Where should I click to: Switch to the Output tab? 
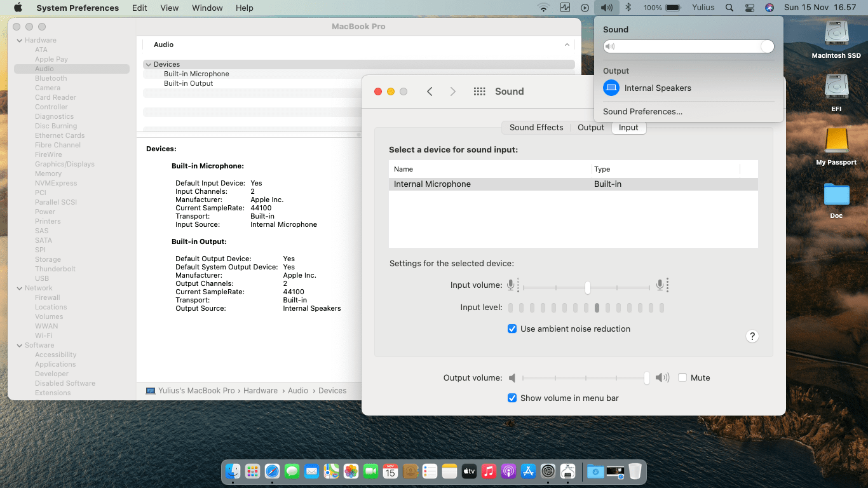[x=591, y=128]
